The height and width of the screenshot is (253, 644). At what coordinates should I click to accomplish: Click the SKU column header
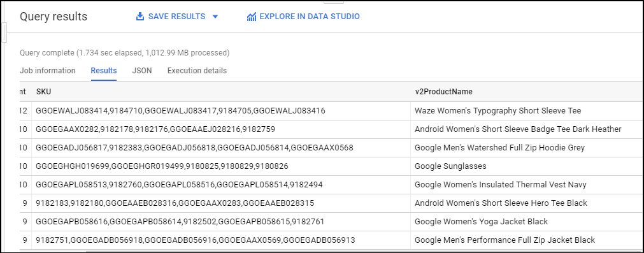(x=43, y=92)
